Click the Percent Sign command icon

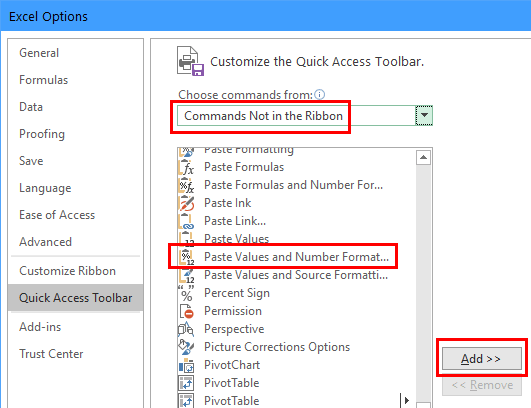tap(186, 293)
